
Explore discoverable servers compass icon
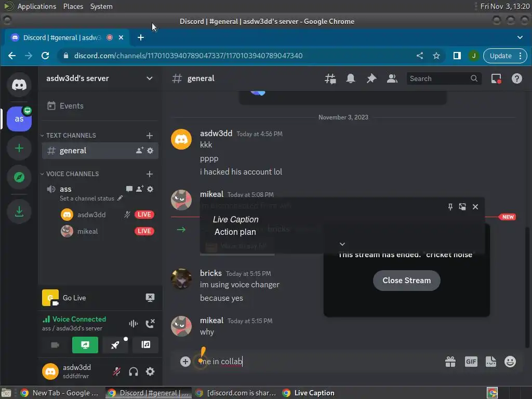click(x=19, y=177)
